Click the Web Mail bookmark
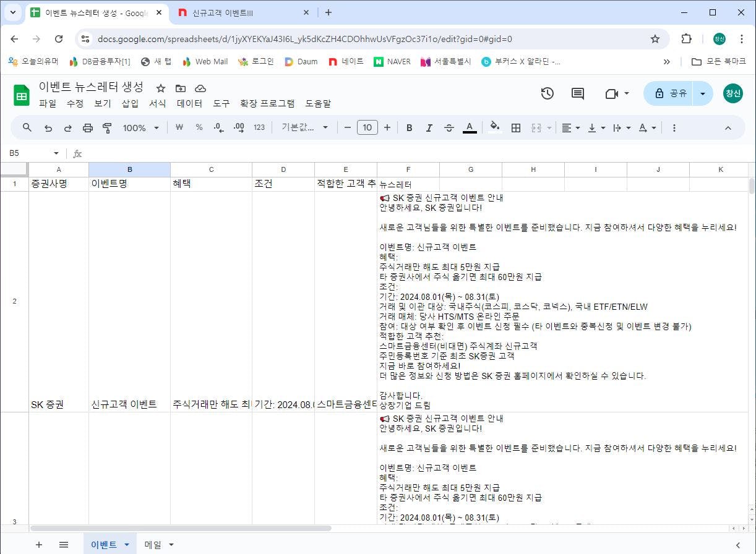 point(205,62)
